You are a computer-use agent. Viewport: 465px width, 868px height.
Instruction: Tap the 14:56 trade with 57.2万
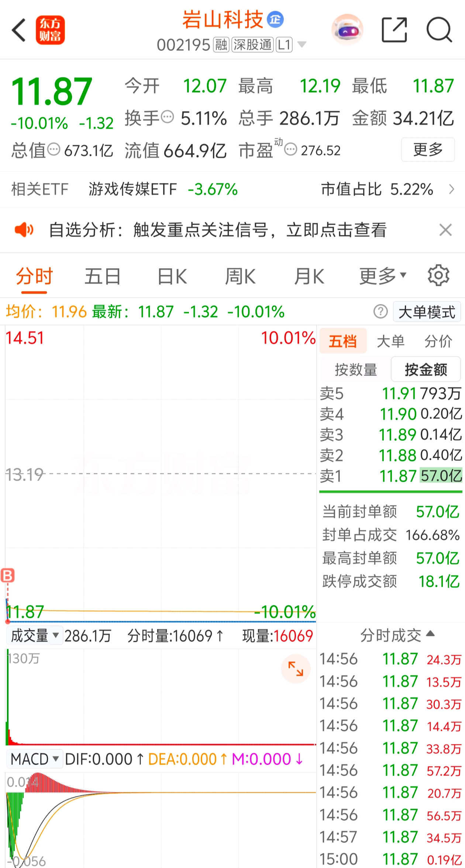point(391,770)
